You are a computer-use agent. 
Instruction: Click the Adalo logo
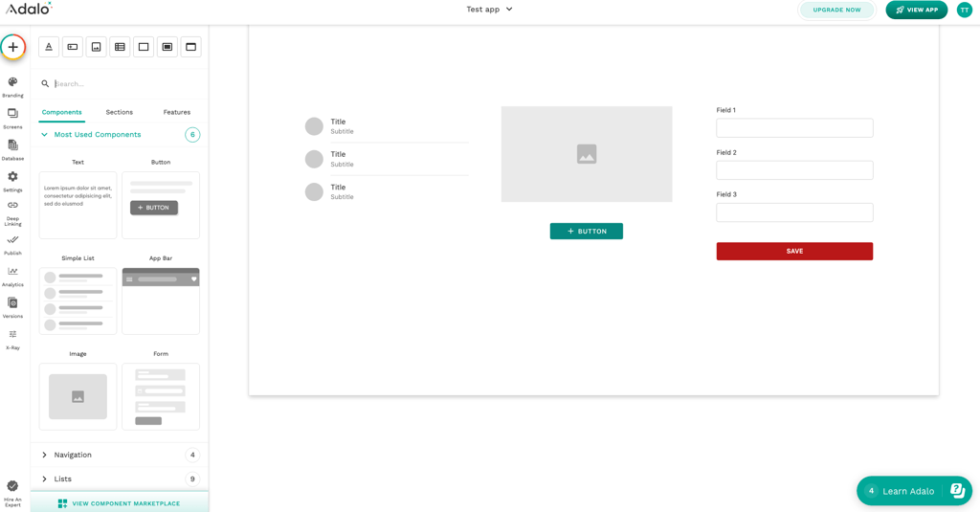[x=29, y=9]
